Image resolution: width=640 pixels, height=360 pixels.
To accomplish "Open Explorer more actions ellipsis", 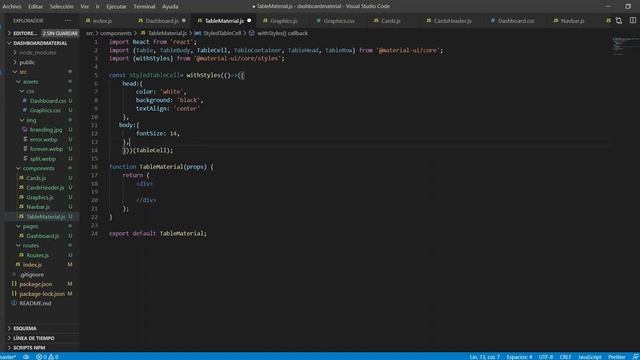I will coord(68,21).
